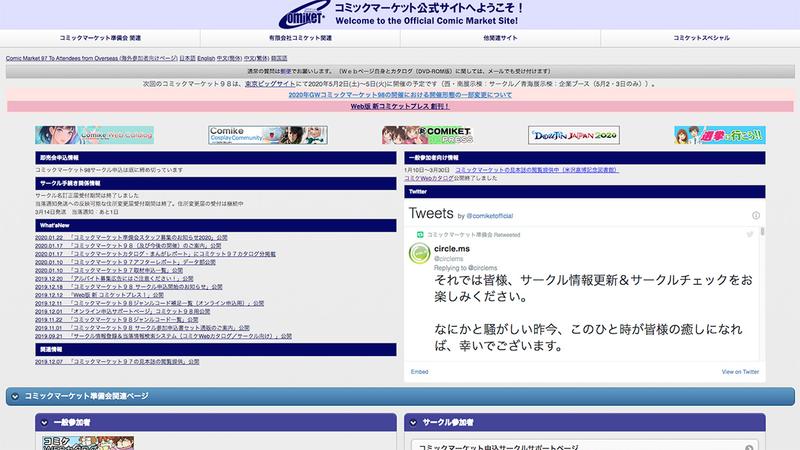Open the コミケWebカタログ link

click(x=429, y=178)
